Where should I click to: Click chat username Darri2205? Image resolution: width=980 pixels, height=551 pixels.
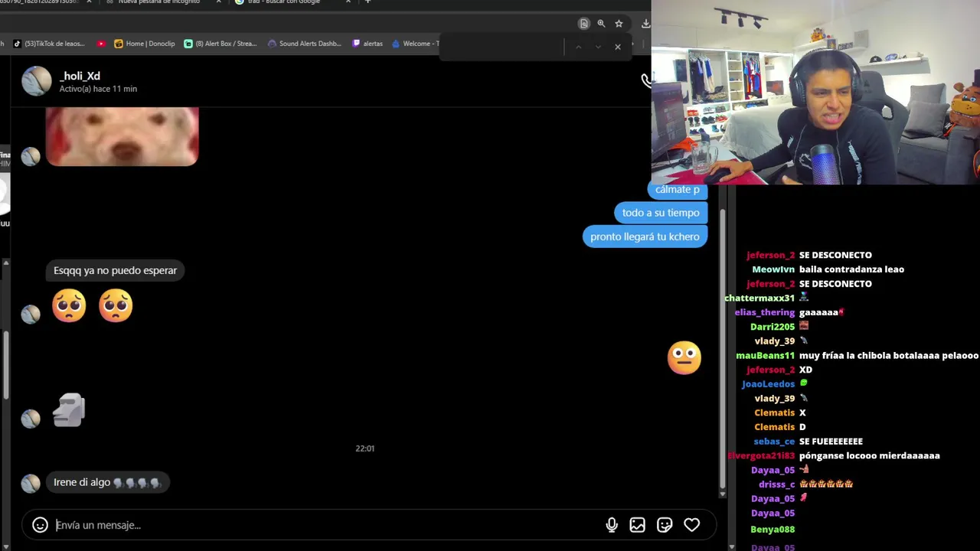773,327
